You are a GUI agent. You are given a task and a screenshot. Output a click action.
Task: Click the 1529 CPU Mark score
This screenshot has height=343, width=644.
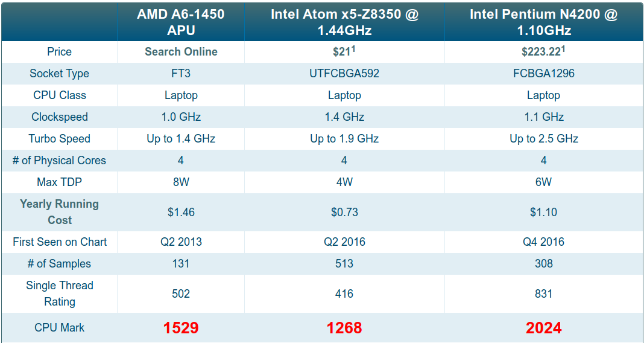[x=181, y=328]
